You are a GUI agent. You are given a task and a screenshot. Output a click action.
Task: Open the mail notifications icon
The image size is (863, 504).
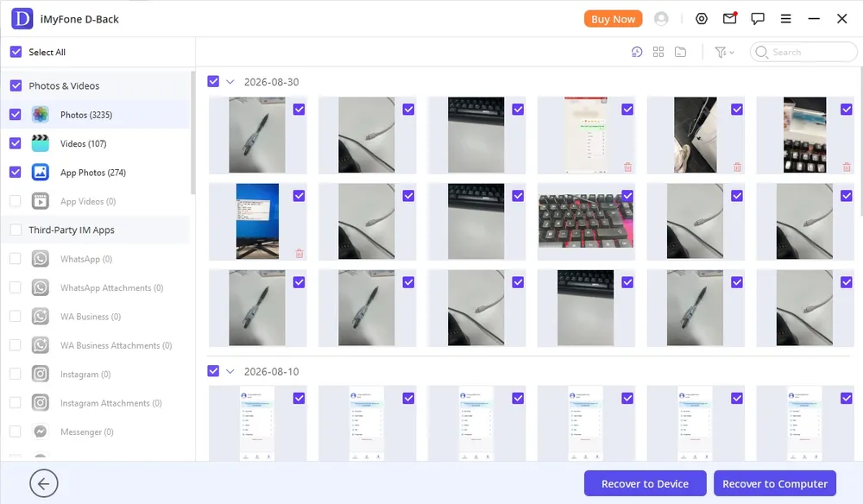[x=730, y=19]
